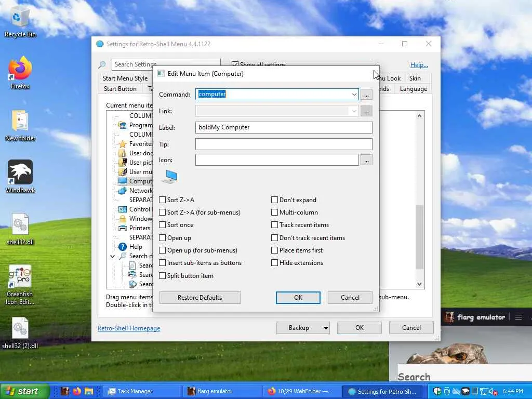
Task: Select the New folder desktop icon
Action: pos(20,125)
